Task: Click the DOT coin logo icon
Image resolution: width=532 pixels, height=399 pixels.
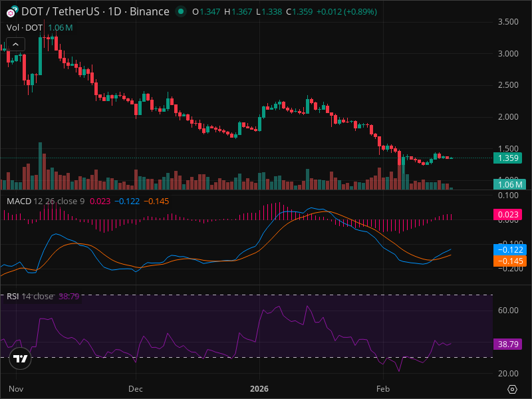Action: click(x=12, y=11)
